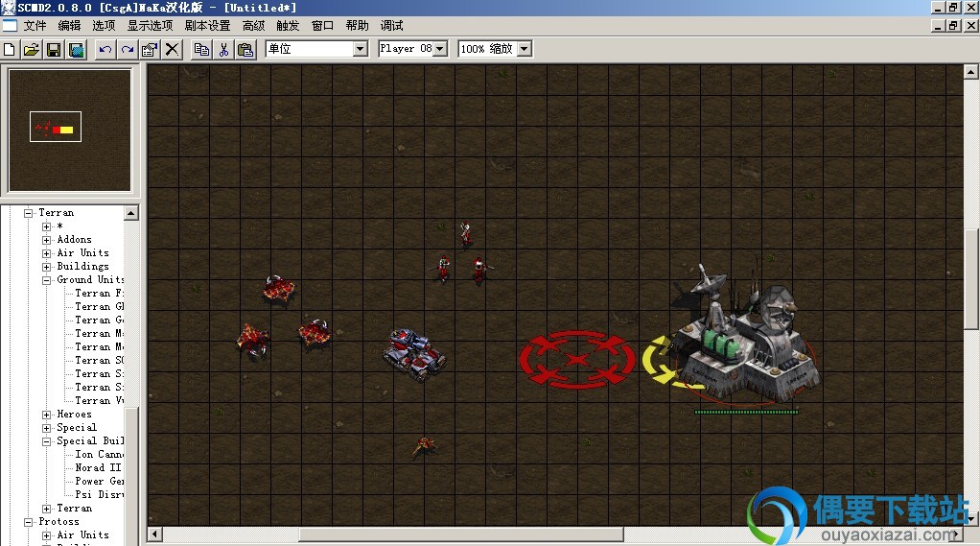This screenshot has width=980, height=546.
Task: Open the 单位 layer dropdown
Action: (360, 49)
